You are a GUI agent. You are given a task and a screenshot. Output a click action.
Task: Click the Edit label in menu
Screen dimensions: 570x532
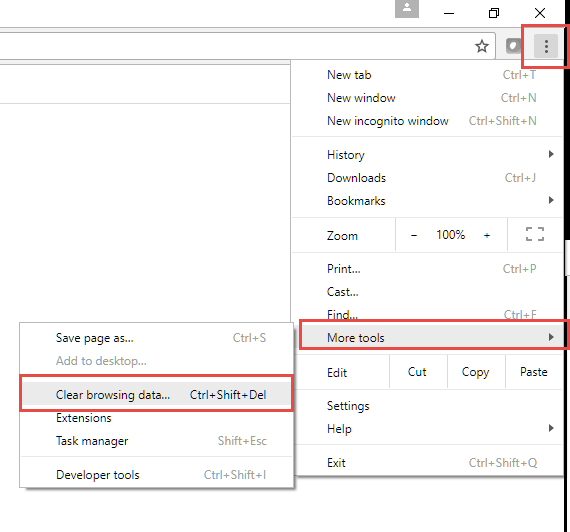pyautogui.click(x=337, y=373)
